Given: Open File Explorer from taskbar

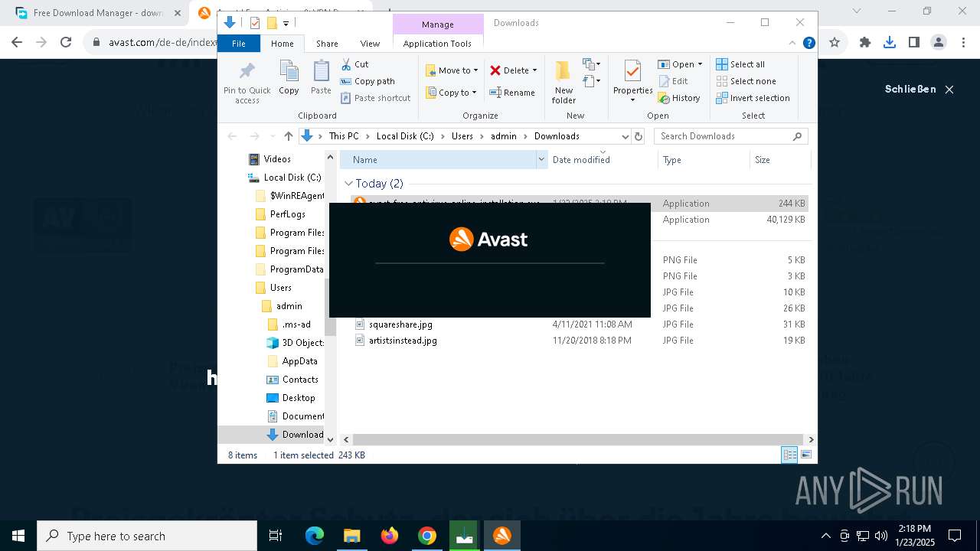Looking at the screenshot, I should 351,536.
